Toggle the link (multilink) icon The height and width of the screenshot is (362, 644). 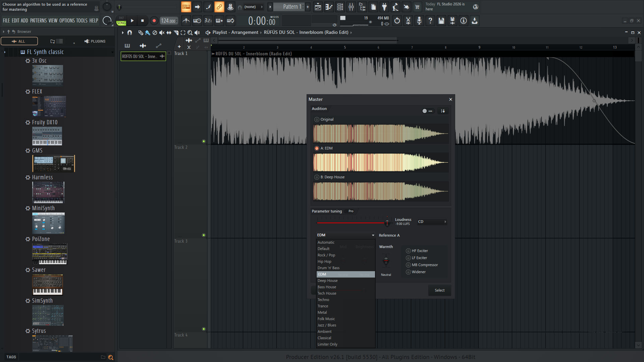pyautogui.click(x=219, y=7)
